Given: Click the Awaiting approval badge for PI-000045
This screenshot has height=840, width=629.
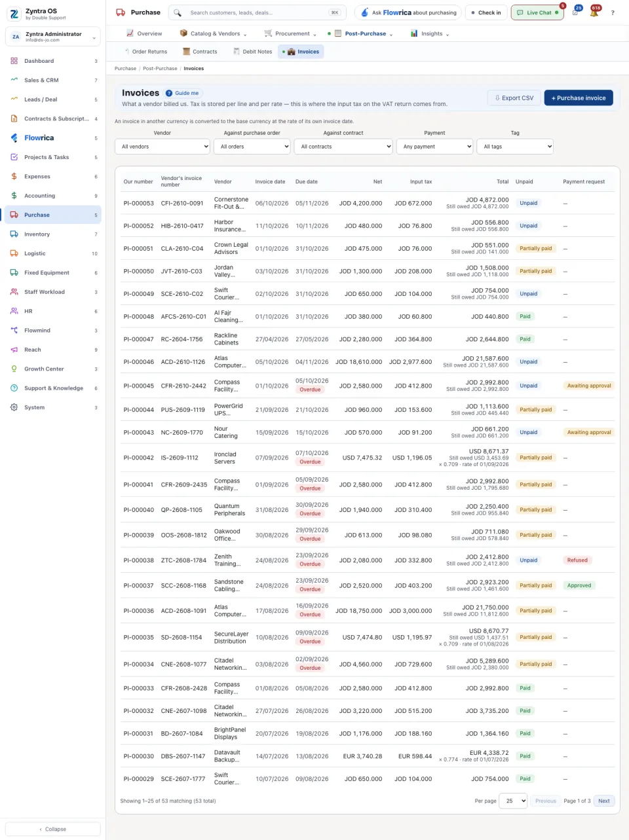Looking at the screenshot, I should click(x=589, y=386).
